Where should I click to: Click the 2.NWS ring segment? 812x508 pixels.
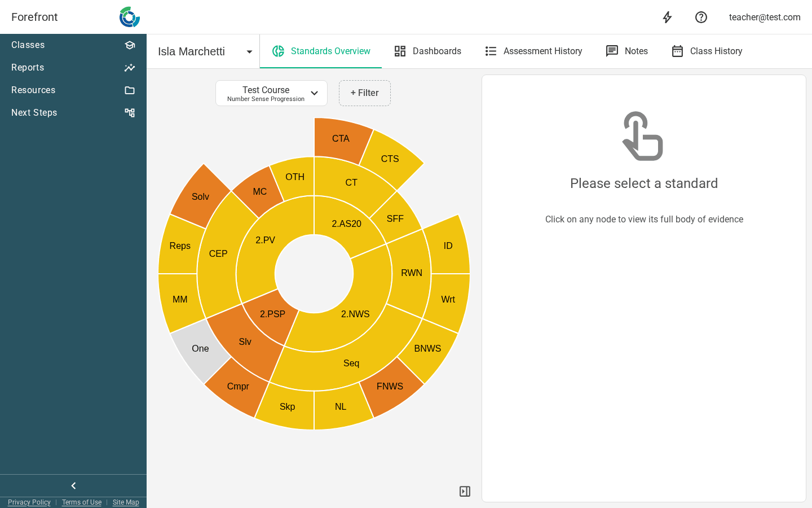[x=355, y=314]
